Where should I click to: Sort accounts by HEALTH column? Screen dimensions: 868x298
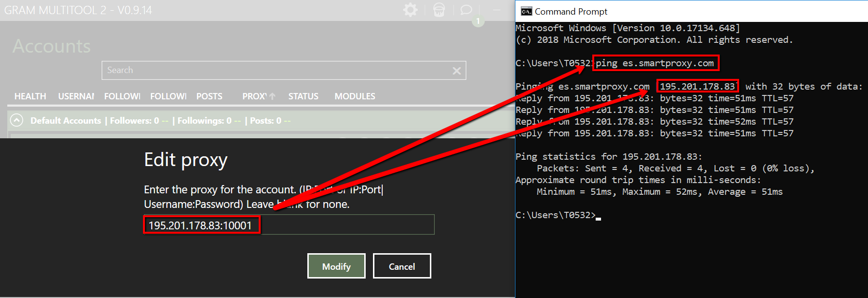[30, 96]
